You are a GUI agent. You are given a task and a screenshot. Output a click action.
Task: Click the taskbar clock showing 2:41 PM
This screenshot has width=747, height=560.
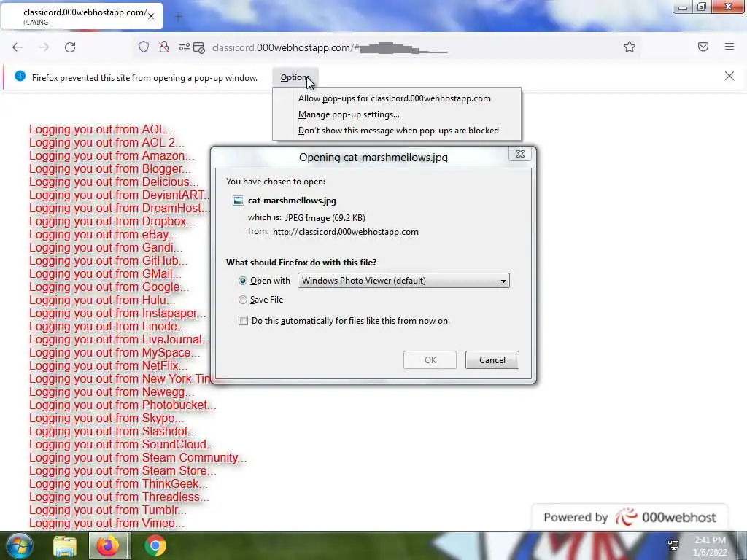click(710, 545)
